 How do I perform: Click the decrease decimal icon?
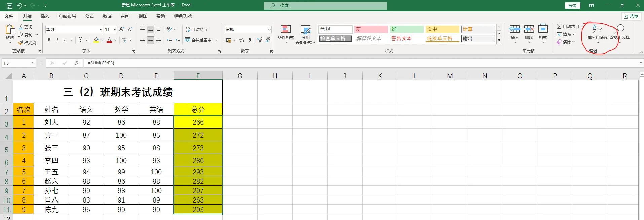pos(268,40)
